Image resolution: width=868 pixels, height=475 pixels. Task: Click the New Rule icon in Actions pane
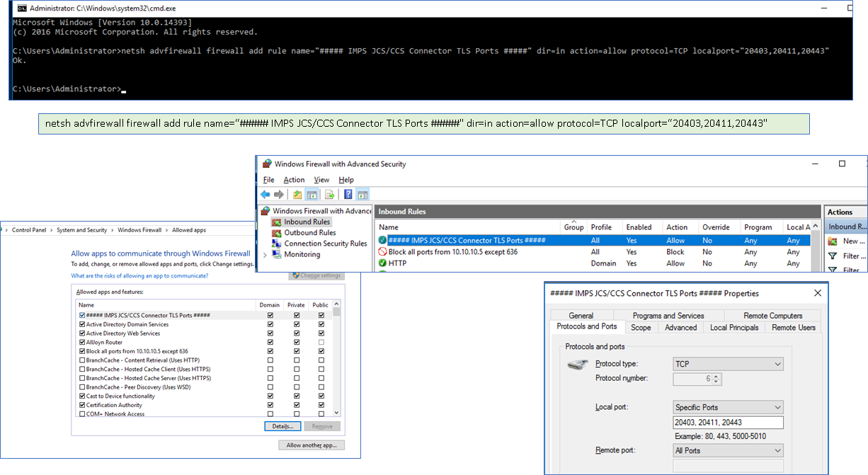pos(833,241)
